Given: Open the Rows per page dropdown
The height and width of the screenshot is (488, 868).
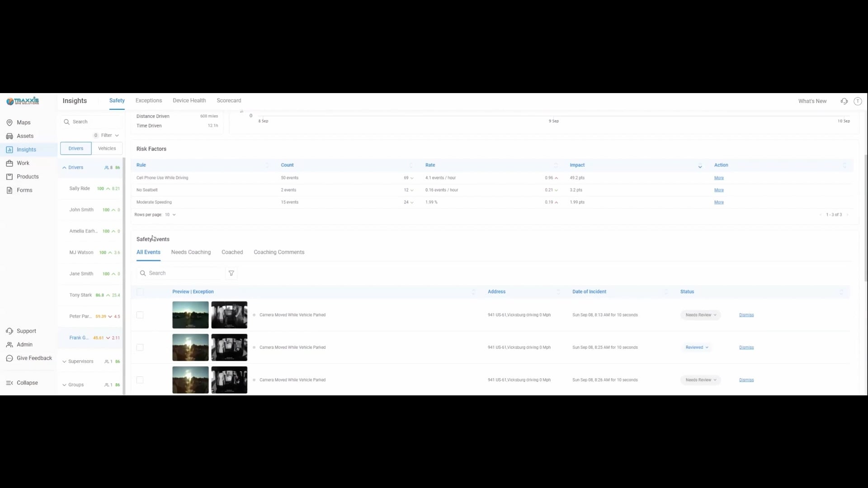Looking at the screenshot, I should click(170, 215).
